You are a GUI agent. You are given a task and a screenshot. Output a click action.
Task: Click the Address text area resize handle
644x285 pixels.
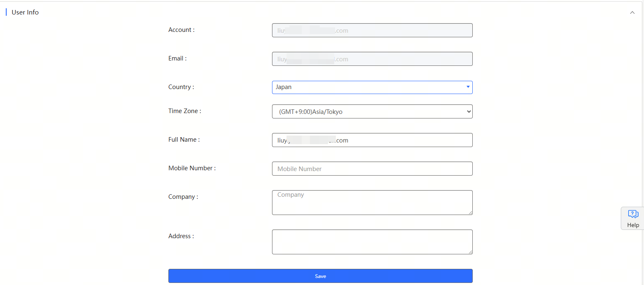coord(470,252)
